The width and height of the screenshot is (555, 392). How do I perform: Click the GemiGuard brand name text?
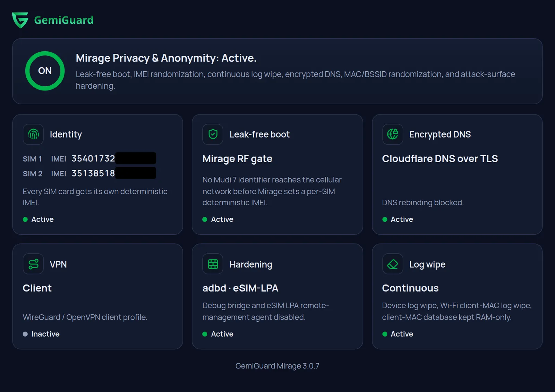coord(64,20)
